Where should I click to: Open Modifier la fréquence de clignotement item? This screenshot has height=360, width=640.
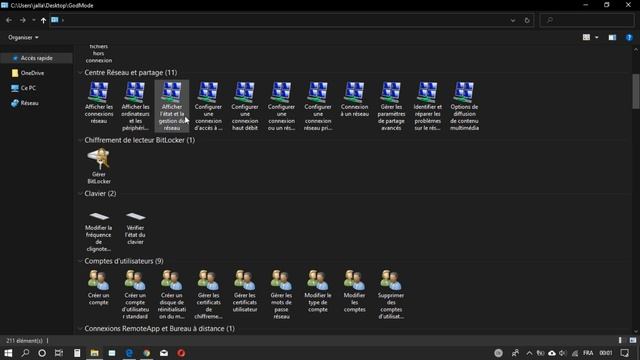99,231
